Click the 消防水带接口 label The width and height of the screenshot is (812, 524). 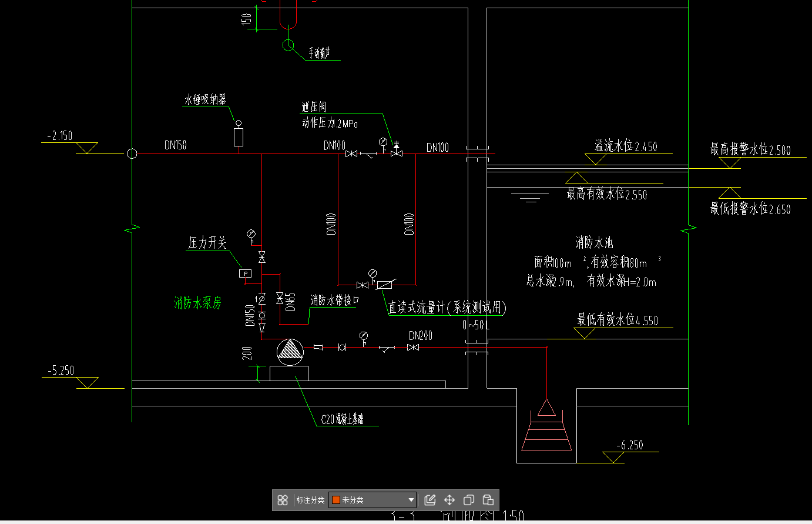(x=335, y=300)
